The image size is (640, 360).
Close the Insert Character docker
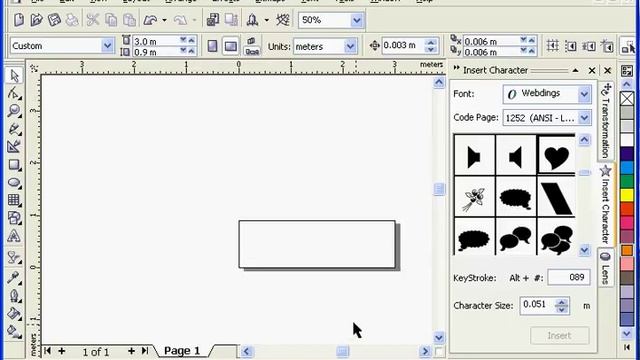592,71
